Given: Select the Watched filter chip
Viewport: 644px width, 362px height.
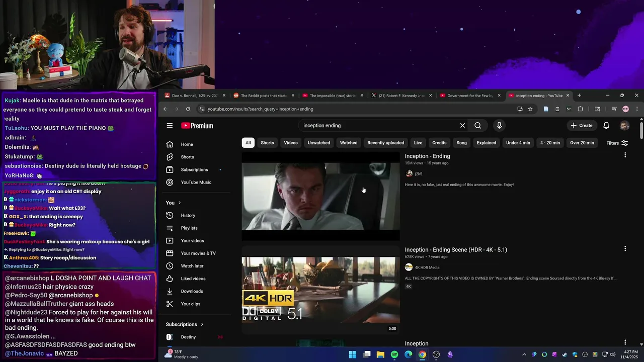Looking at the screenshot, I should [x=349, y=143].
